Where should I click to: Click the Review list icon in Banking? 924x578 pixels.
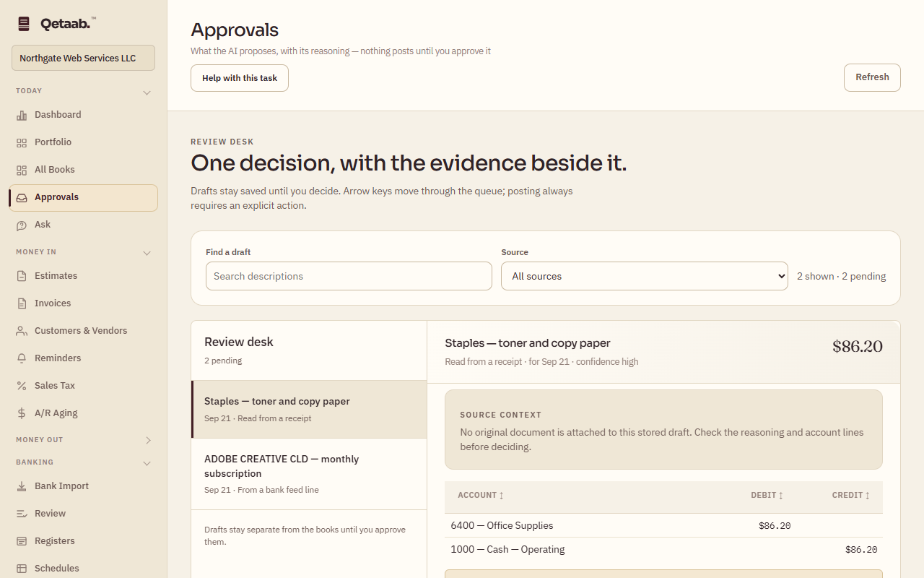point(22,514)
